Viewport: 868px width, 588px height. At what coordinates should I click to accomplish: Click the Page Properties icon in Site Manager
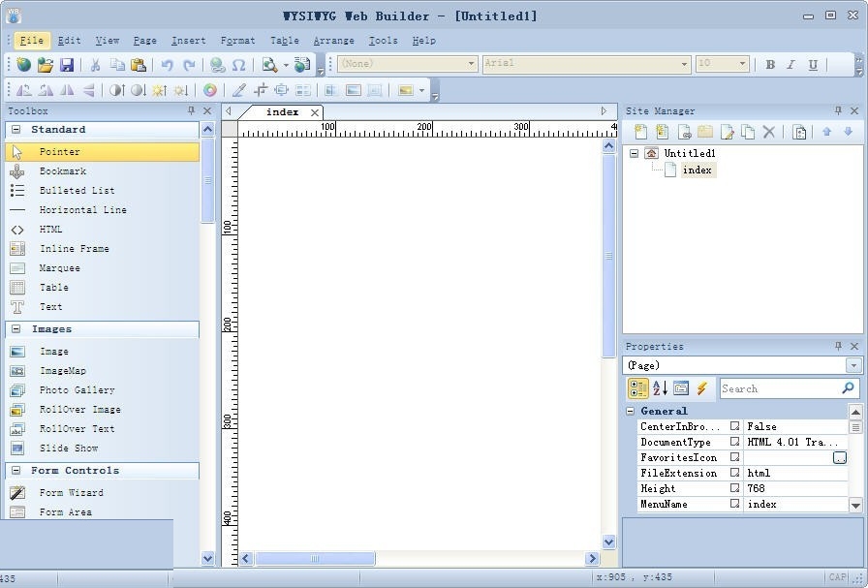[x=799, y=132]
